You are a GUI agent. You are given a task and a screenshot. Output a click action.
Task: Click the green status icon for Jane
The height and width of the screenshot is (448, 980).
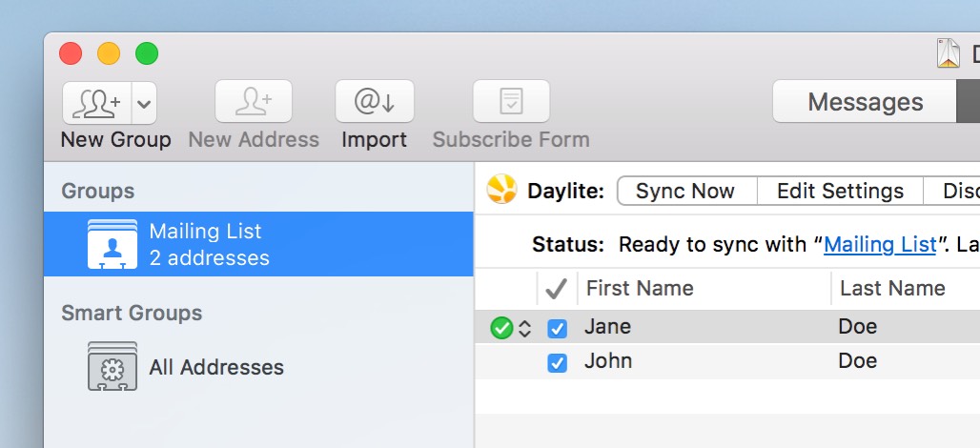pos(501,328)
